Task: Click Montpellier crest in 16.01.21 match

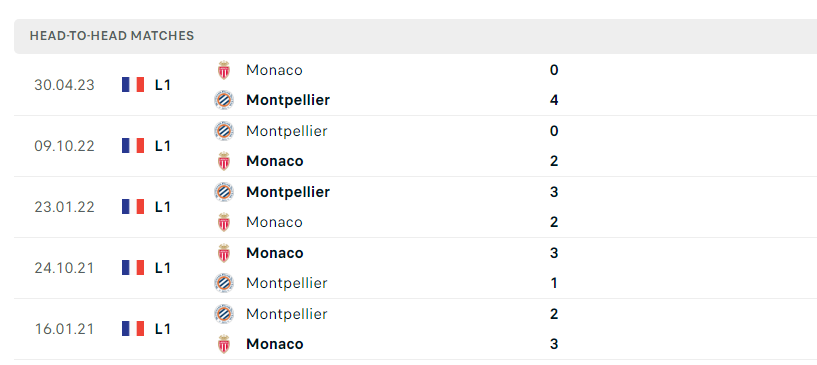Action: click(x=224, y=314)
